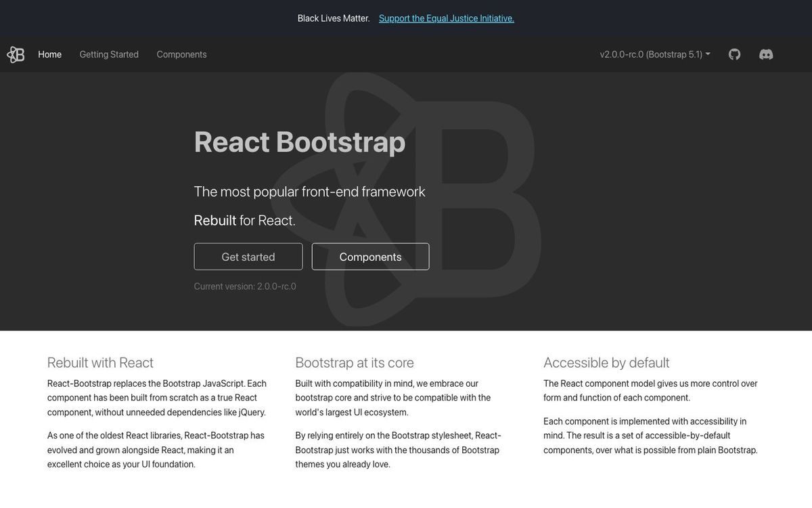Image resolution: width=812 pixels, height=508 pixels.
Task: Follow the Support the Equal Justice Initiative link
Action: point(446,18)
